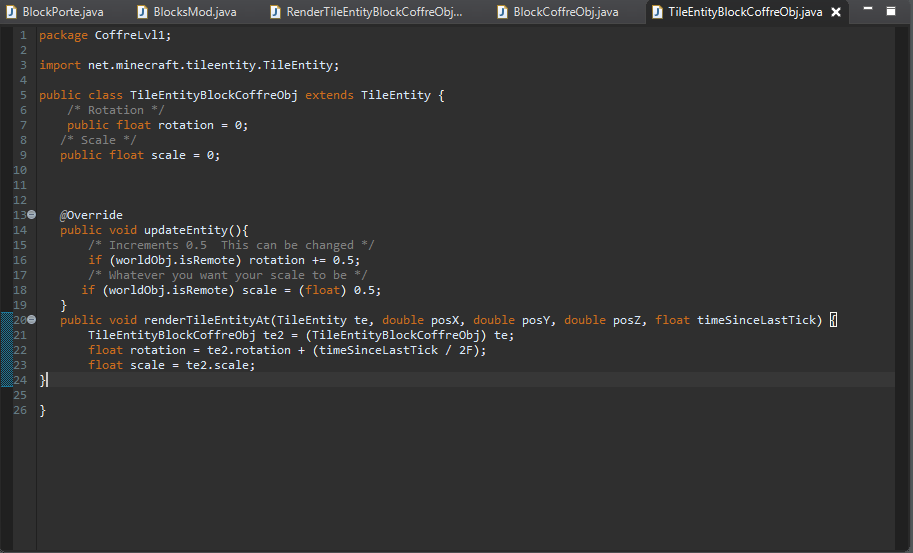Click line number 5 in the gutter
This screenshot has height=553, width=913.
coord(22,95)
